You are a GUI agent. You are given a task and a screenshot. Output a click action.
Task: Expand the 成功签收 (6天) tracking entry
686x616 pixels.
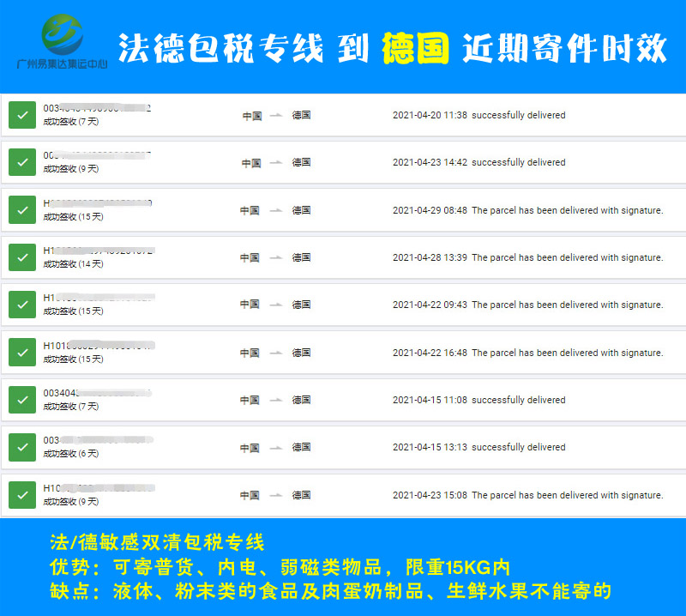pos(70,454)
